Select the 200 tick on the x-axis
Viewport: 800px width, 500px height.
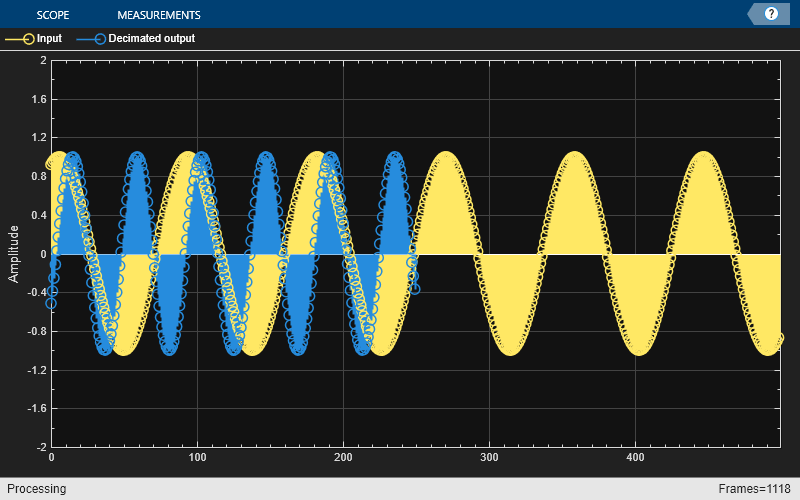343,457
